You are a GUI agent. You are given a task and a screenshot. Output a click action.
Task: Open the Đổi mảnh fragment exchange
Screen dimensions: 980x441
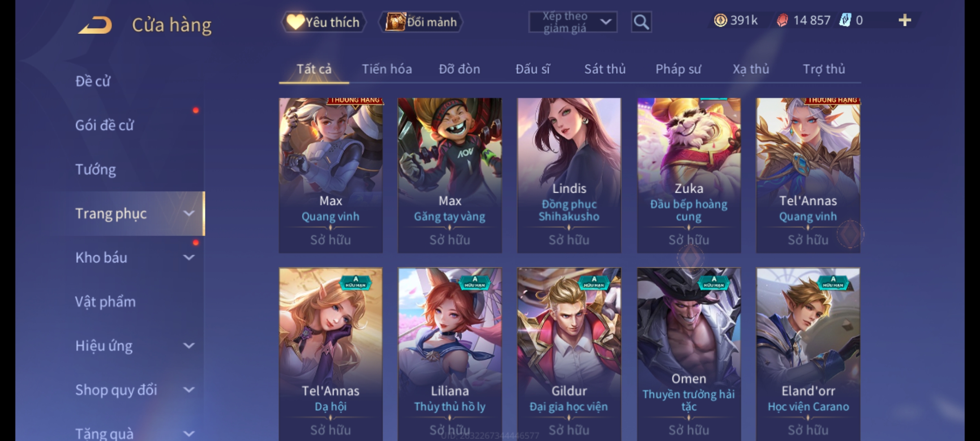421,22
